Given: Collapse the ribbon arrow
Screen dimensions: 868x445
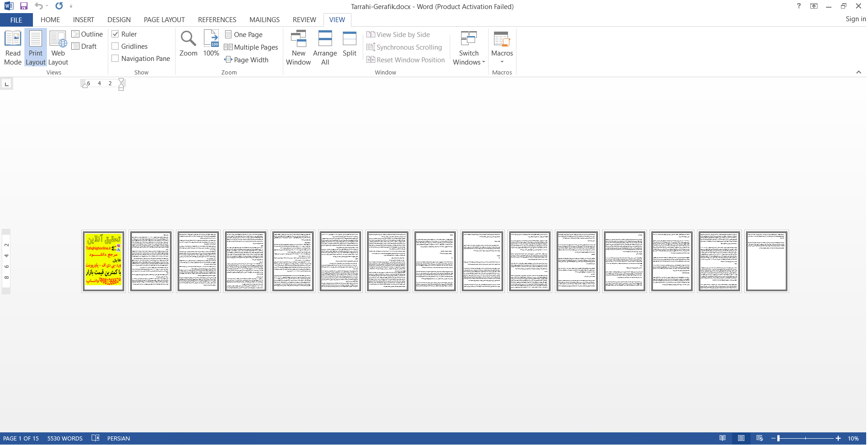Looking at the screenshot, I should point(859,72).
